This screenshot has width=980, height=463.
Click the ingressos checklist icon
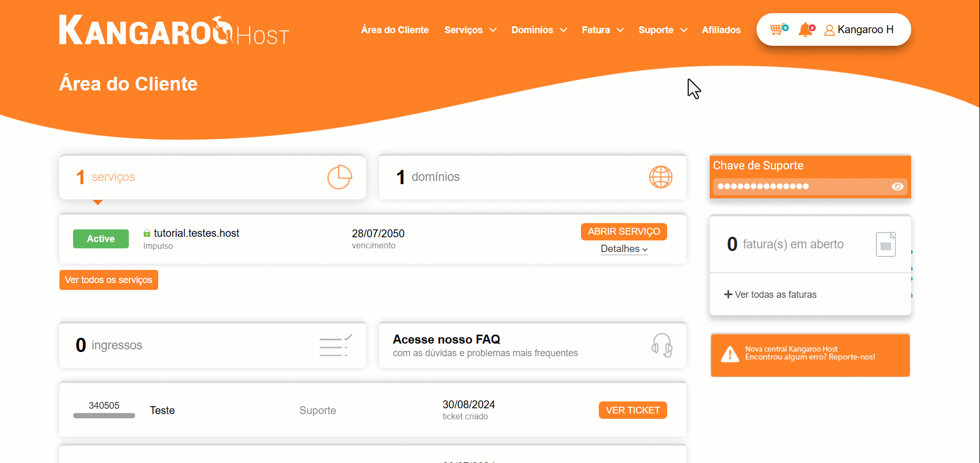(336, 345)
